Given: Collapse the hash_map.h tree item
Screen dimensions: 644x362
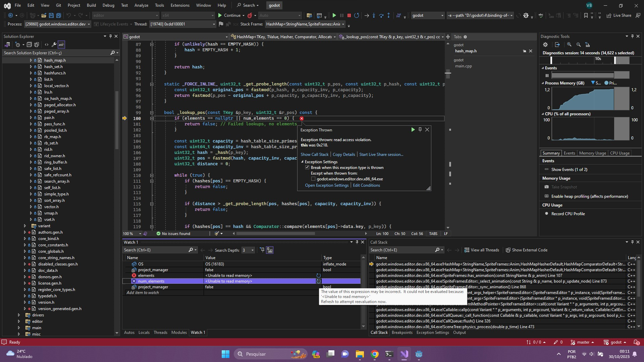Looking at the screenshot, I should (31, 60).
